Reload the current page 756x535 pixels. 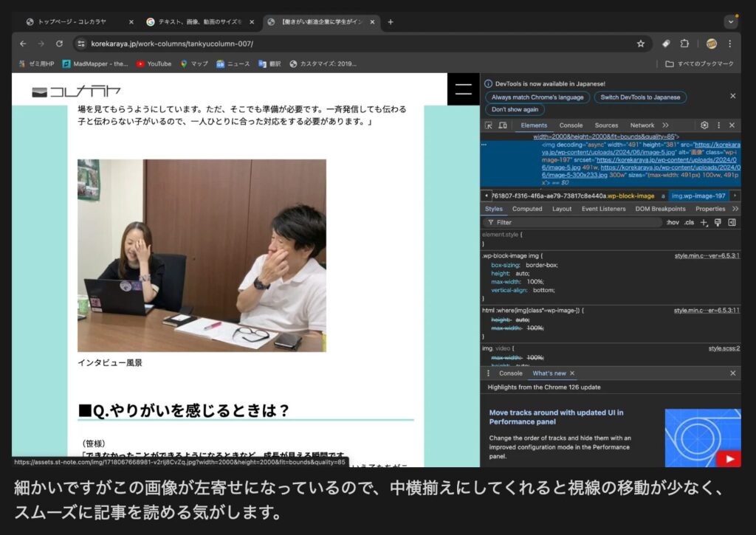[59, 44]
